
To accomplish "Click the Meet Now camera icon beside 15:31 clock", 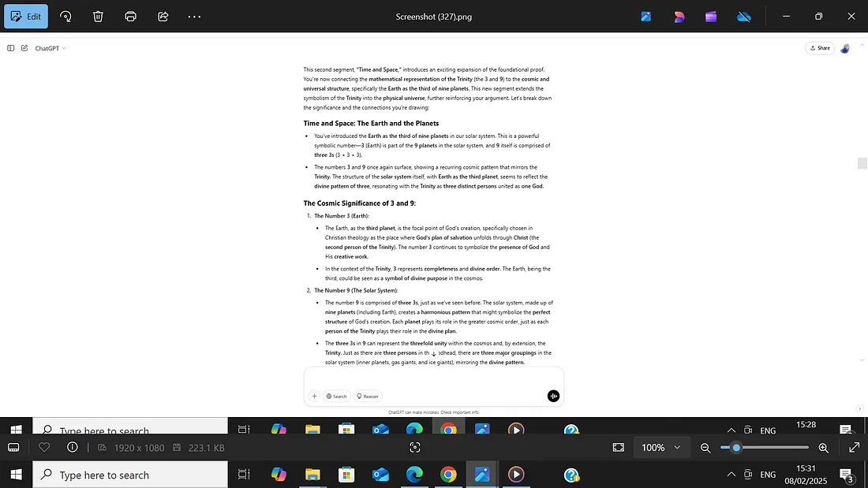I will tap(748, 475).
